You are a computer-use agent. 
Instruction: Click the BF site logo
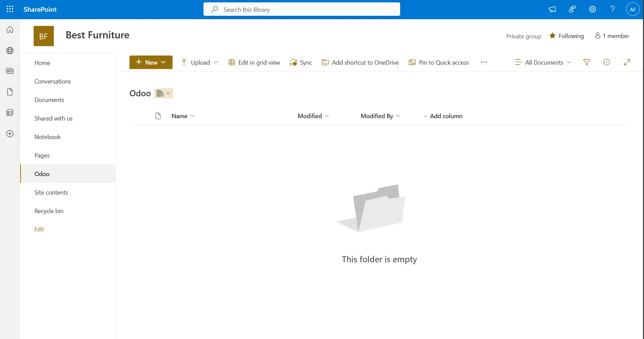click(44, 36)
